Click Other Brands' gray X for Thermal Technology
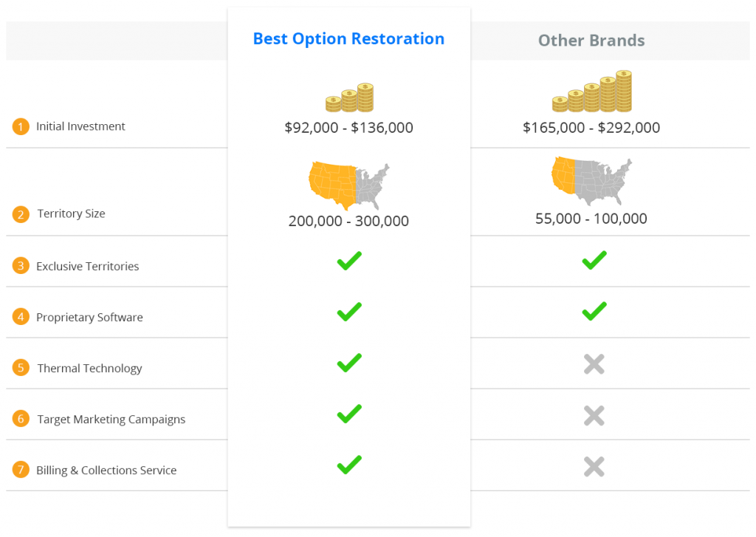The width and height of the screenshot is (756, 537). pos(594,364)
